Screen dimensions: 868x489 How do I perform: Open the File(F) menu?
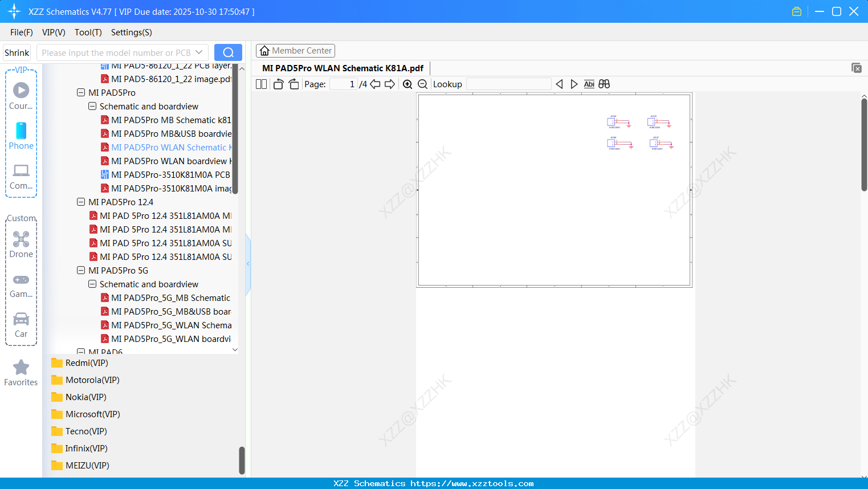22,32
